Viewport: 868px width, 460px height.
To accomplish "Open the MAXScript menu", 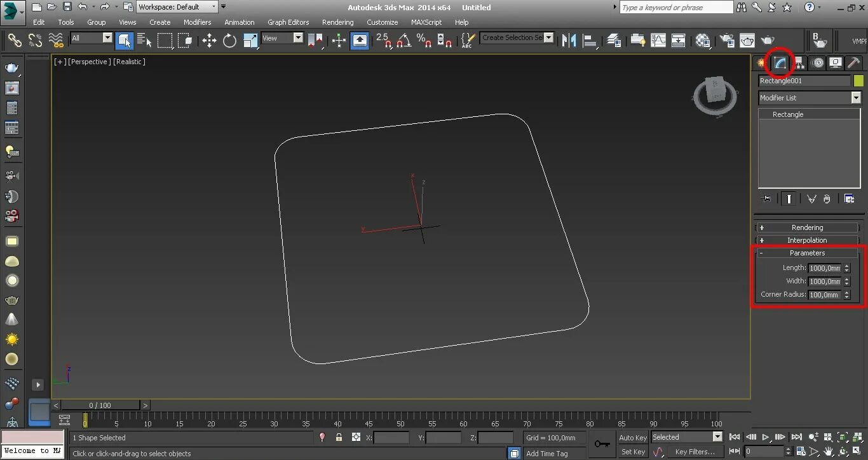I will (426, 22).
